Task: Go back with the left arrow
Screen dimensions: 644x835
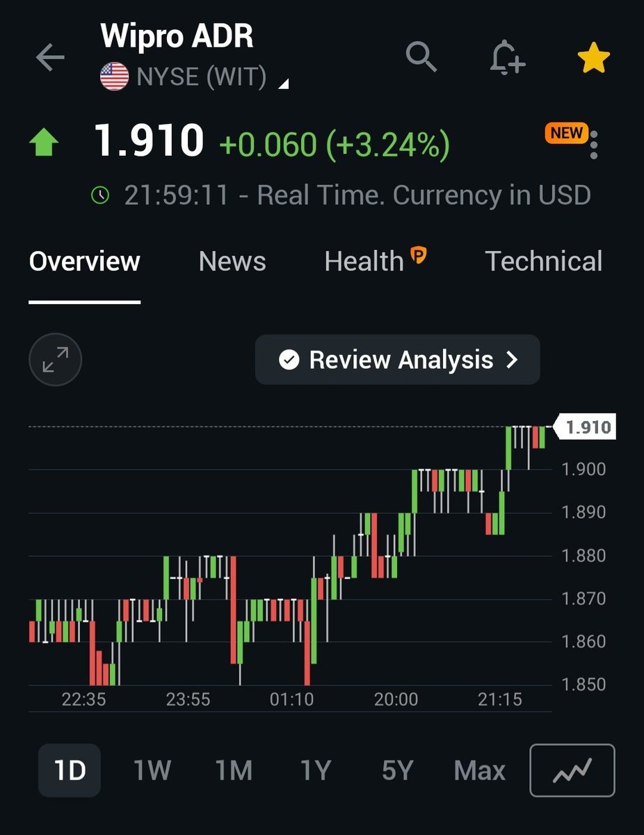Action: (50, 58)
